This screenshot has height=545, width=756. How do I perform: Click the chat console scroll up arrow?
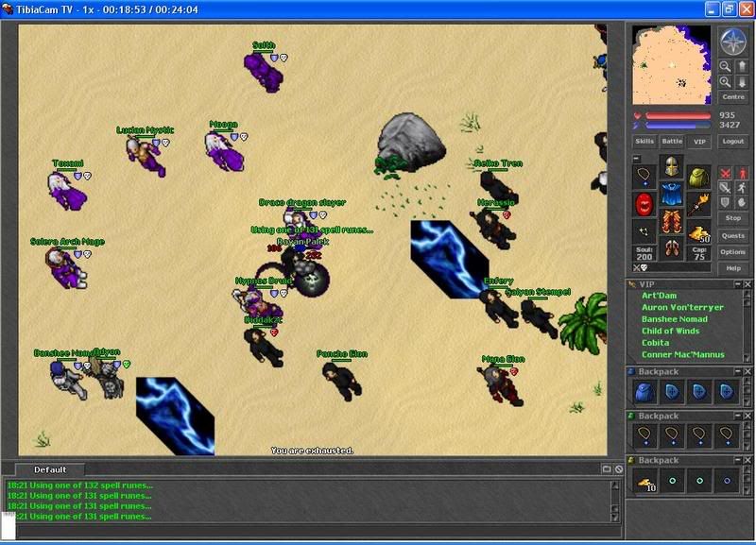(x=615, y=485)
